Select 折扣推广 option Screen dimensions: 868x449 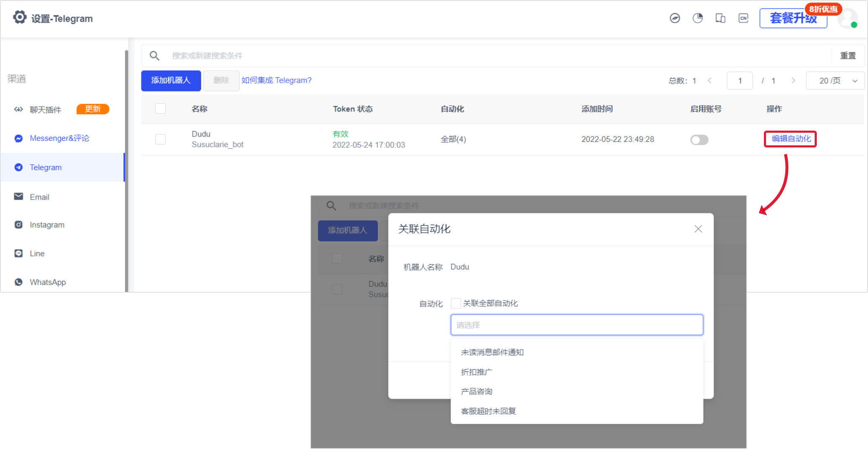pos(577,372)
